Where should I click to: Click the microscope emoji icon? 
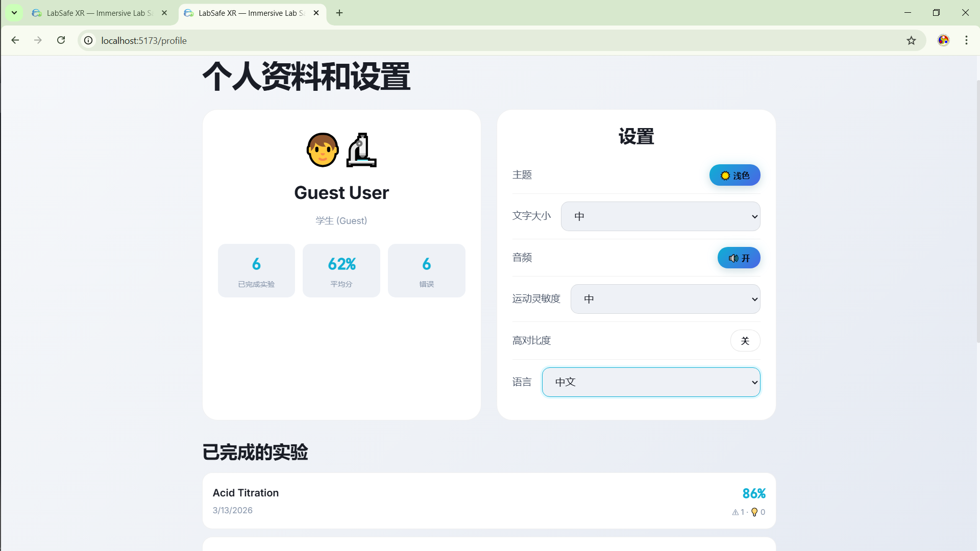(x=361, y=150)
